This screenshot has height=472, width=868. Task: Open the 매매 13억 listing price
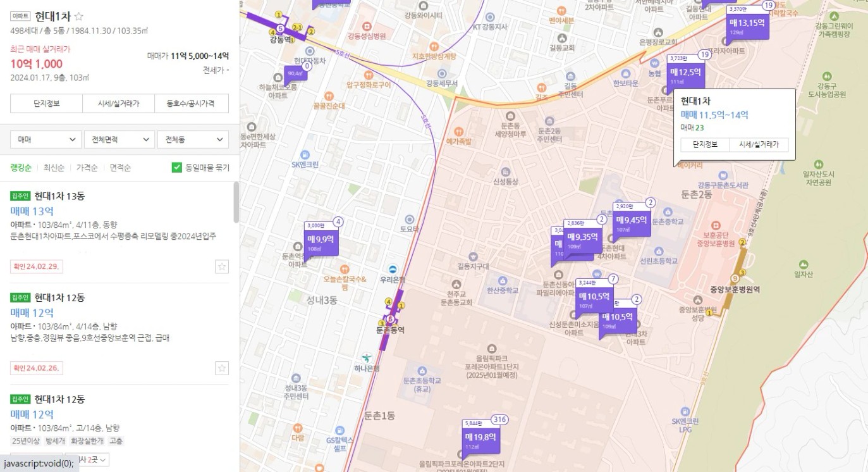(x=32, y=211)
